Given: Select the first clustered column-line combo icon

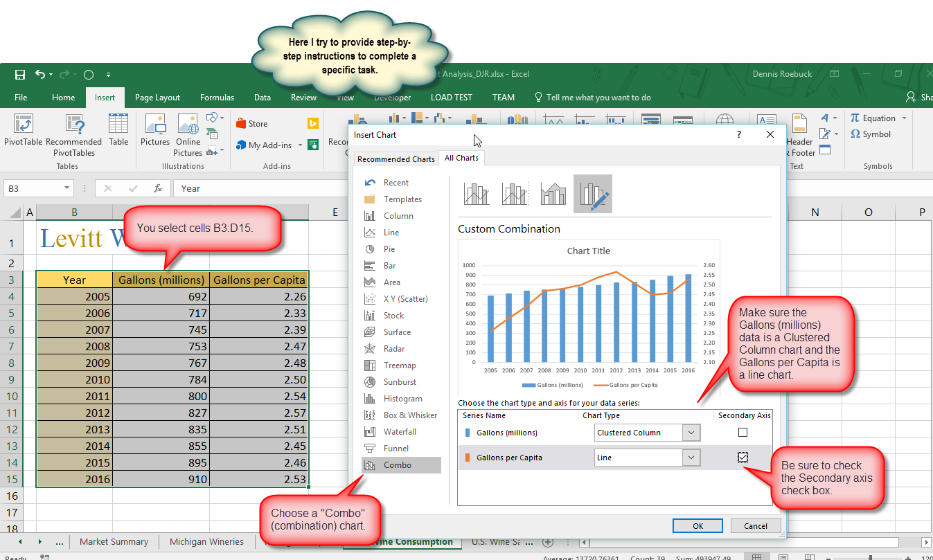Looking at the screenshot, I should pyautogui.click(x=477, y=194).
